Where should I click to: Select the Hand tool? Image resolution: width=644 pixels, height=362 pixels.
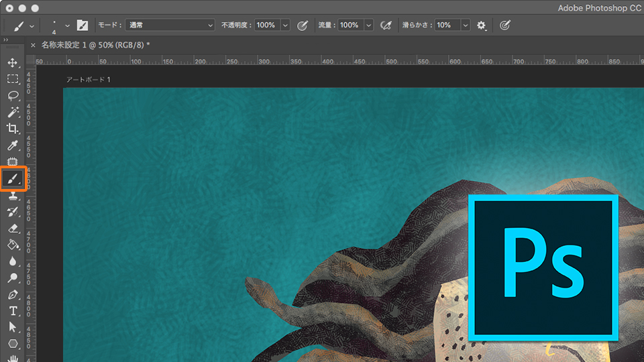(x=13, y=358)
